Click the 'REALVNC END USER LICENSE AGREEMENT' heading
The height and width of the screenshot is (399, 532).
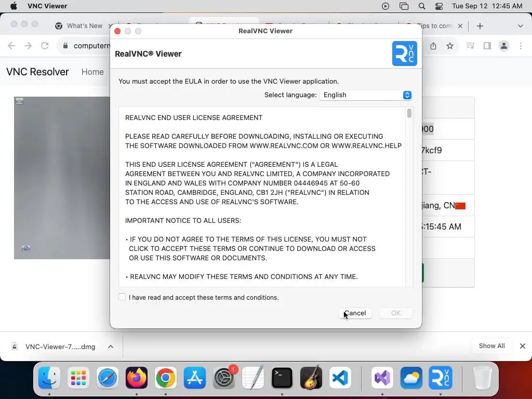click(x=194, y=118)
